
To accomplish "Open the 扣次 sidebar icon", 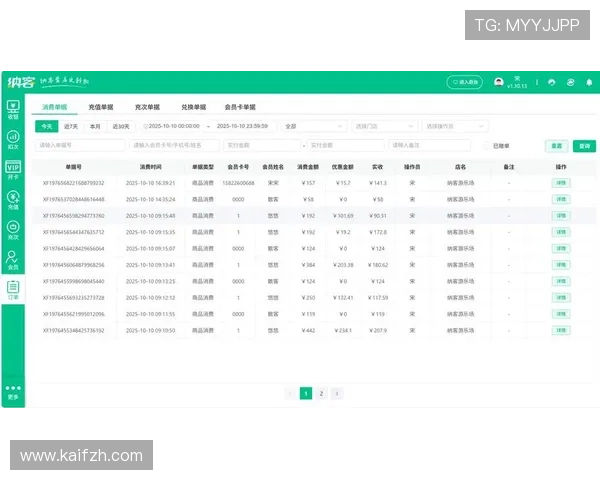I will (x=13, y=140).
